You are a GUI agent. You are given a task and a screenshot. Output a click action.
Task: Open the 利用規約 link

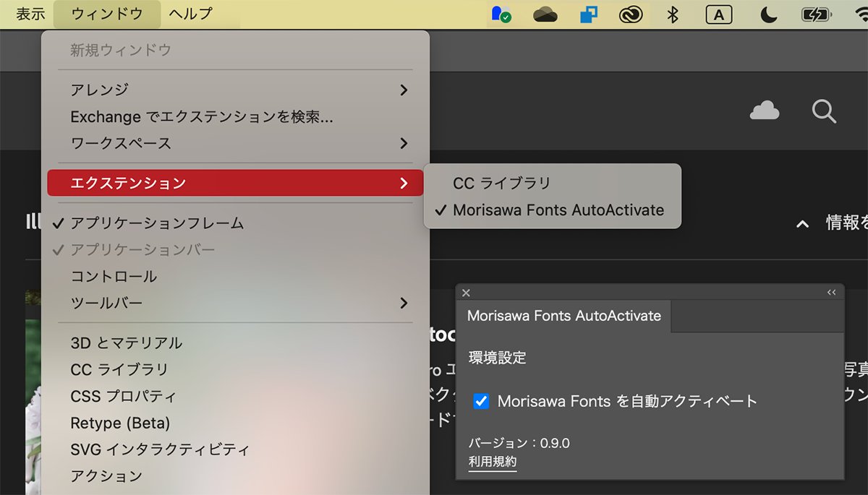click(493, 462)
